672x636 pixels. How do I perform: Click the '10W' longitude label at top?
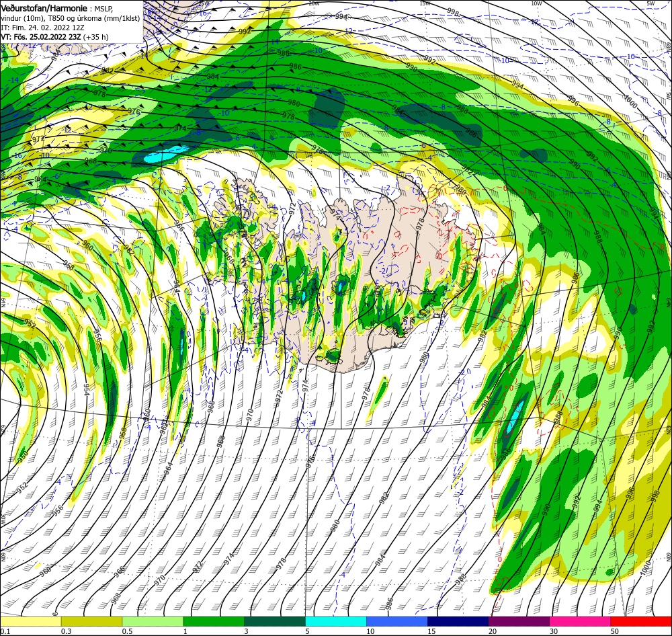(536, 3)
